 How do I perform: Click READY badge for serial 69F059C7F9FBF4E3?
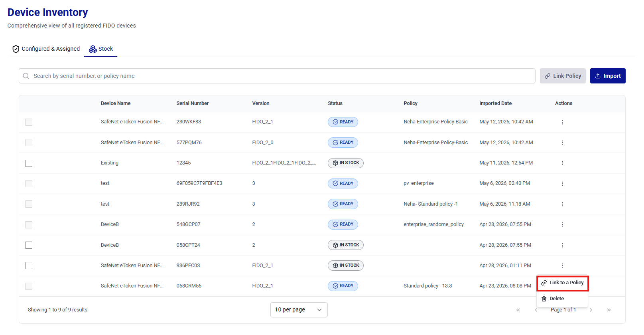343,183
